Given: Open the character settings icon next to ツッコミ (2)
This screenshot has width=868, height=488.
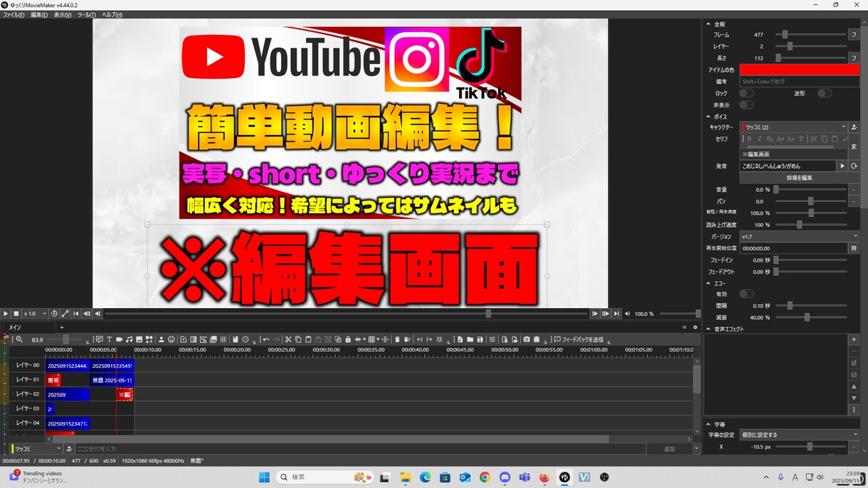Looking at the screenshot, I should click(854, 127).
